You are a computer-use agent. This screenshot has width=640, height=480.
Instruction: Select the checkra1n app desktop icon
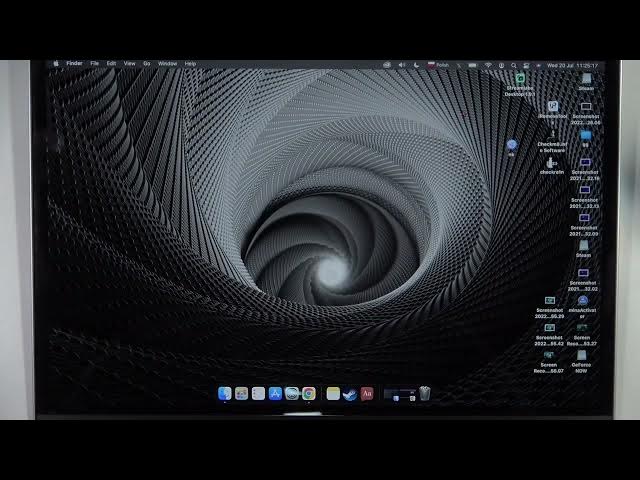click(x=551, y=167)
